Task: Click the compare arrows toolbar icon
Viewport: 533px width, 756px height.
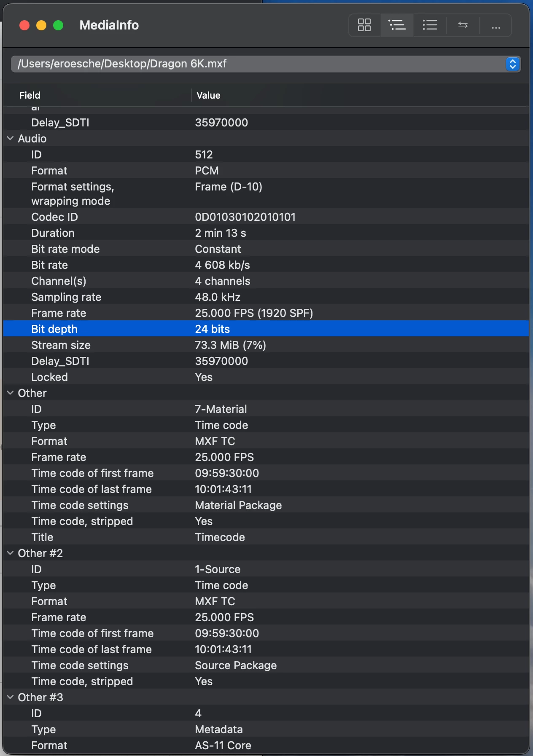Action: 463,25
